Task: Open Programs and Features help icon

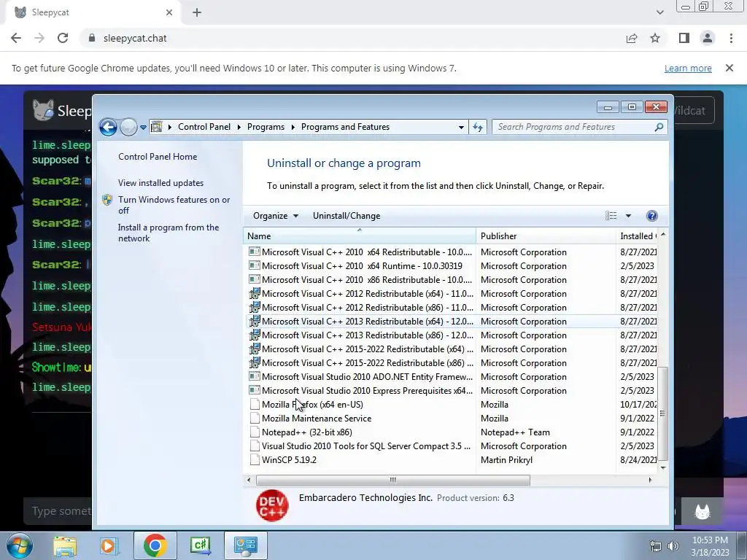Action: coord(651,216)
